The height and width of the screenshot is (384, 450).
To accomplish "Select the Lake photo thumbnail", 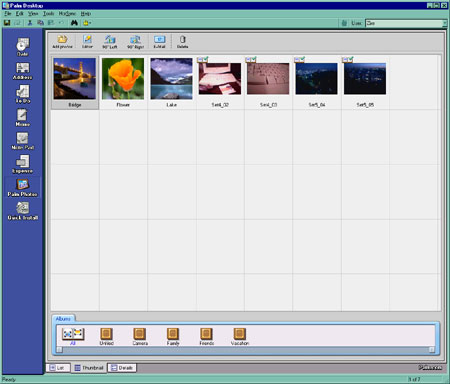I will 171,79.
